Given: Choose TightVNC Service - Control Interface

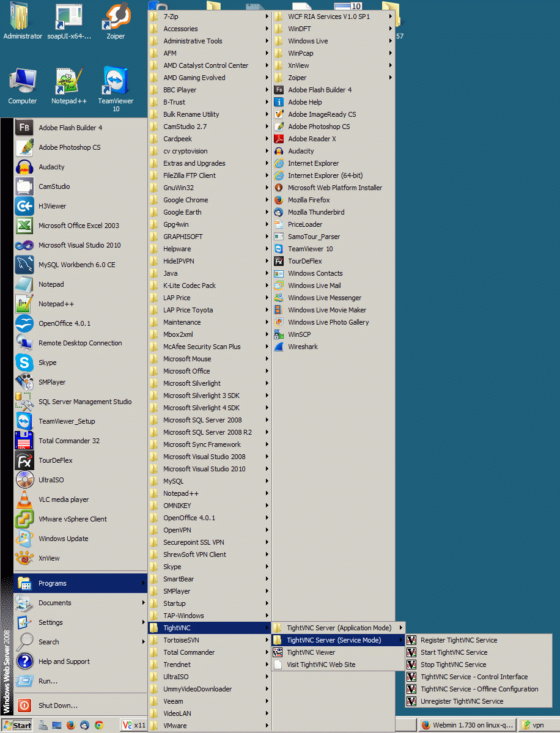Looking at the screenshot, I should pyautogui.click(x=479, y=677).
